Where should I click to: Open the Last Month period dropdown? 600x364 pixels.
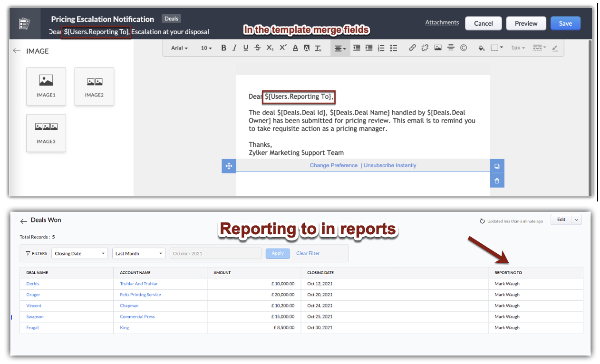point(139,253)
